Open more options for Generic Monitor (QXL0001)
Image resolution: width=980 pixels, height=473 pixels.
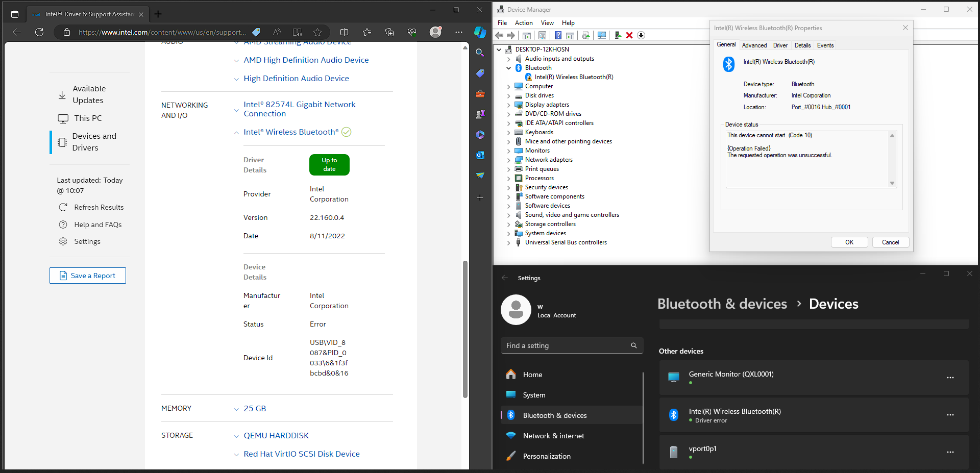pos(950,378)
